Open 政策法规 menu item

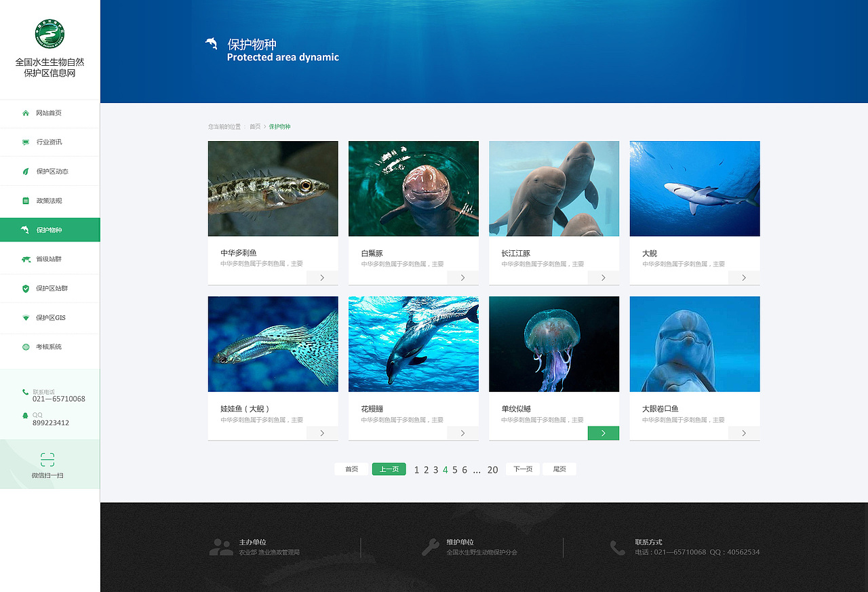[50, 201]
